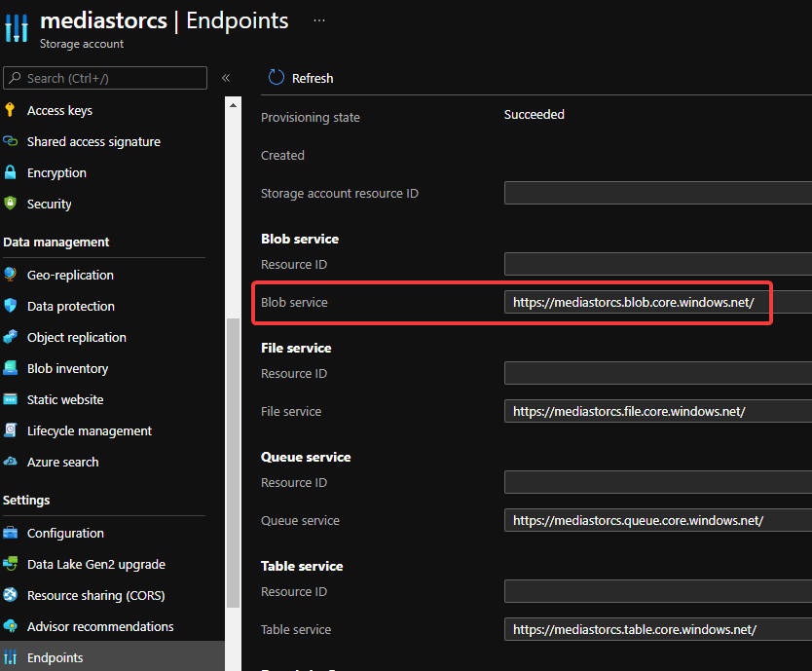
Task: Open Lifecycle management menu item
Action: (90, 430)
